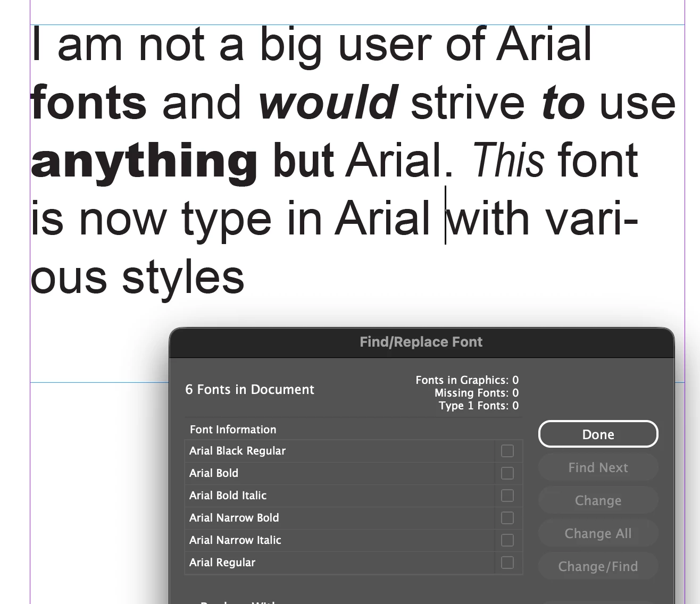The image size is (700, 604).
Task: Click the Change button
Action: click(598, 500)
